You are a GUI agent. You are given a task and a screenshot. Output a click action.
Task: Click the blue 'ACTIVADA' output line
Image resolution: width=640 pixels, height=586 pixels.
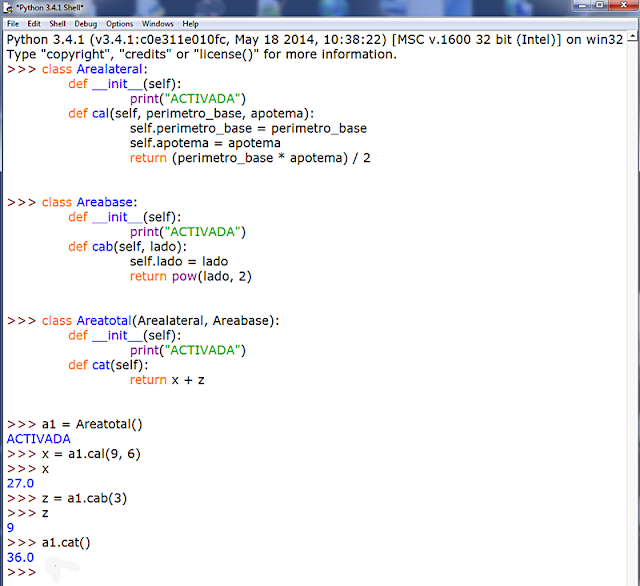coord(38,439)
